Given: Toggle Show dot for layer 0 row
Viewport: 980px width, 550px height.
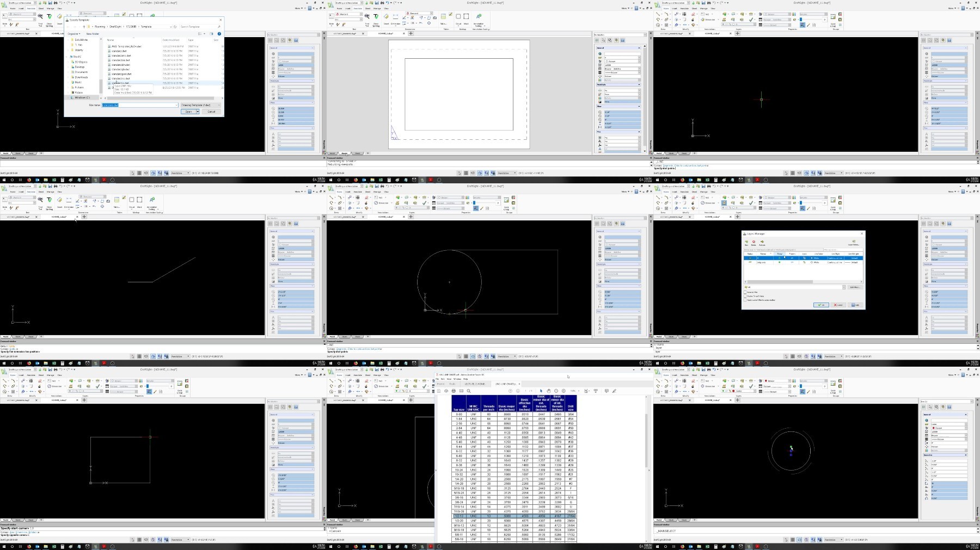Looking at the screenshot, I should [x=780, y=258].
